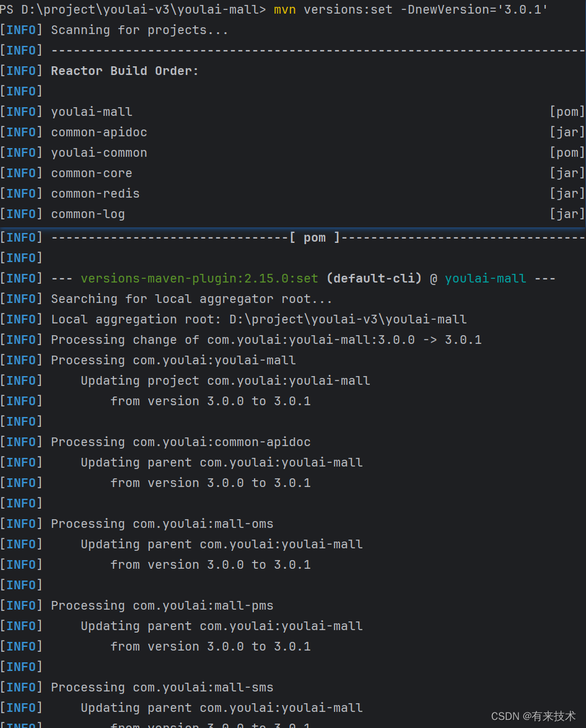Click the [jar] tag beside common-redis
586x728 pixels.
[x=567, y=193]
